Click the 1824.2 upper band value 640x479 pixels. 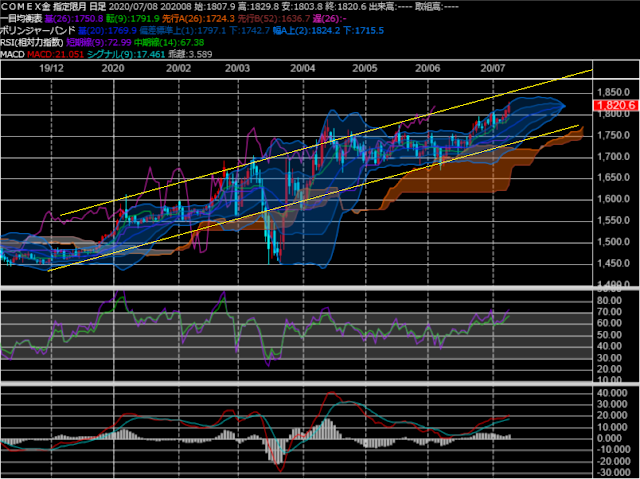click(x=328, y=30)
